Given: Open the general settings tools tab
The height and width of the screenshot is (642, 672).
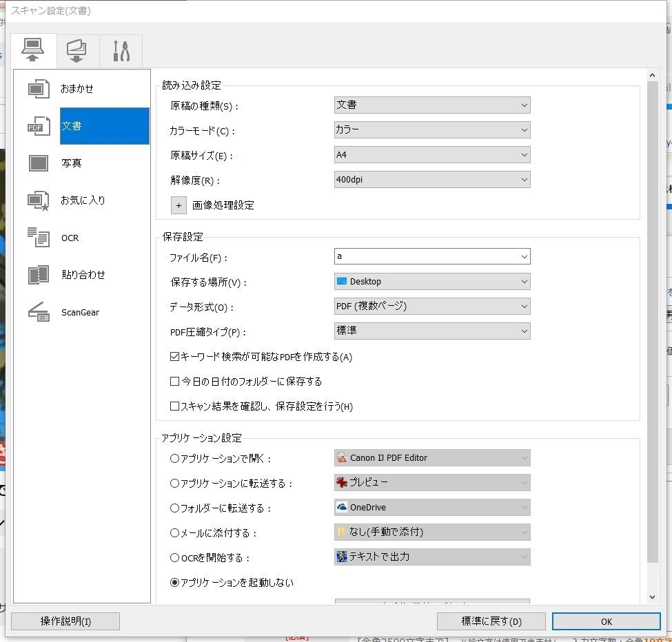Looking at the screenshot, I should (x=121, y=51).
